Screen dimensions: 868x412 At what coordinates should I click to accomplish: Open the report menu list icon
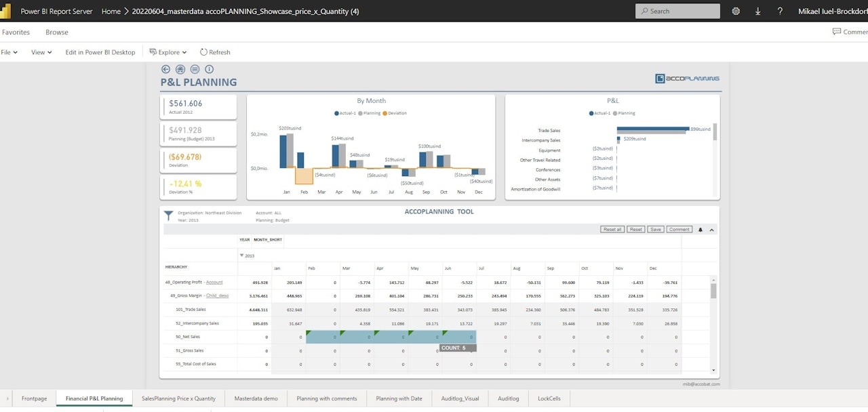click(x=195, y=69)
